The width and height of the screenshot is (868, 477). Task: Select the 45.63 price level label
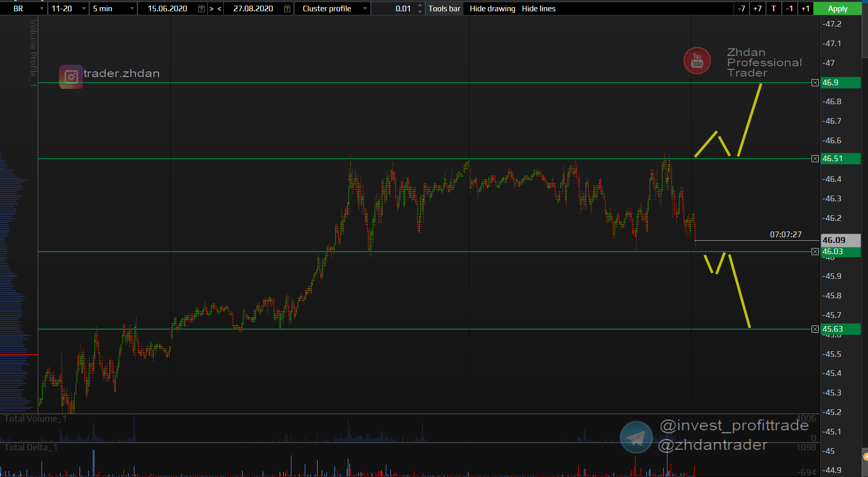pyautogui.click(x=840, y=329)
